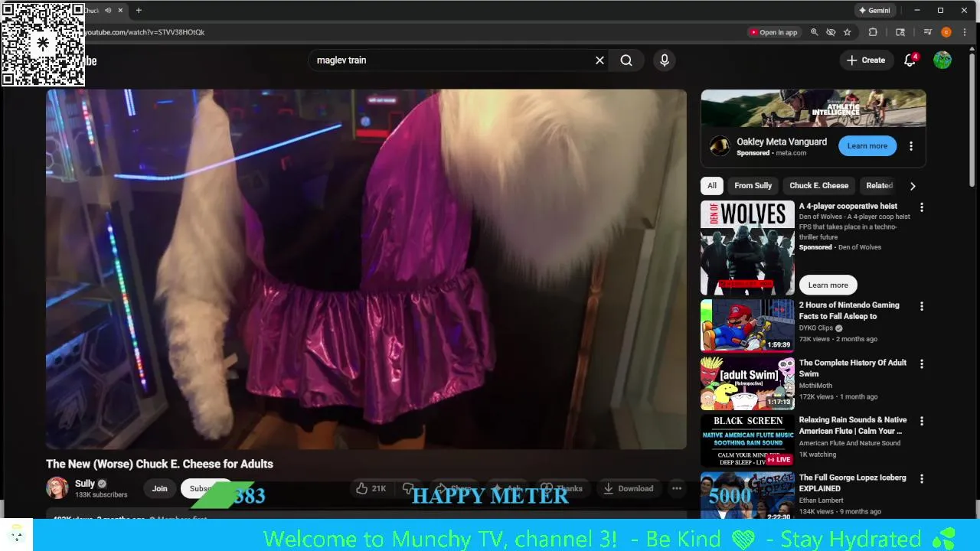
Task: Open a new browser tab
Action: [139, 11]
